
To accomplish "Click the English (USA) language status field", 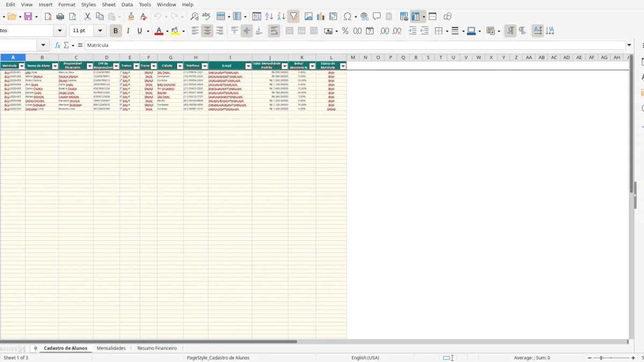I will point(365,358).
